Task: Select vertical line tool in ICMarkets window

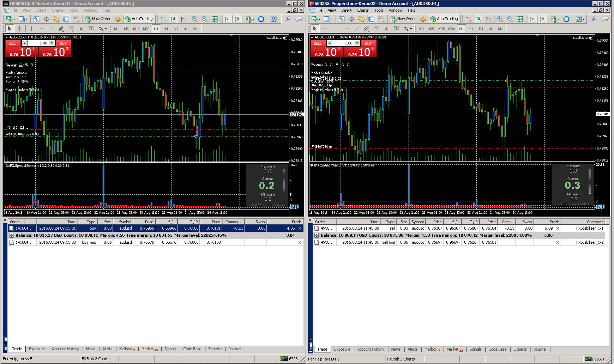Action: tap(31, 29)
